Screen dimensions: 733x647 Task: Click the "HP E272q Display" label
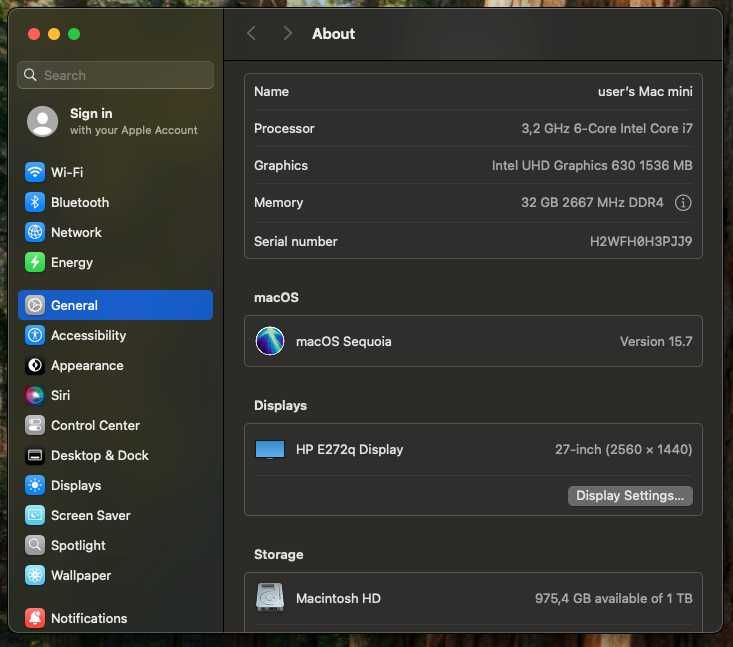(x=349, y=449)
